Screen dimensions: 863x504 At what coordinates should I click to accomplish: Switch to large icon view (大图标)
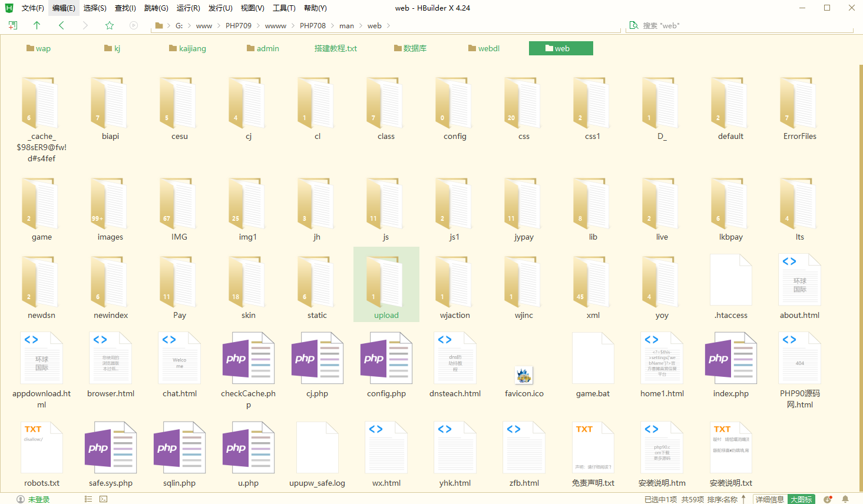point(801,499)
